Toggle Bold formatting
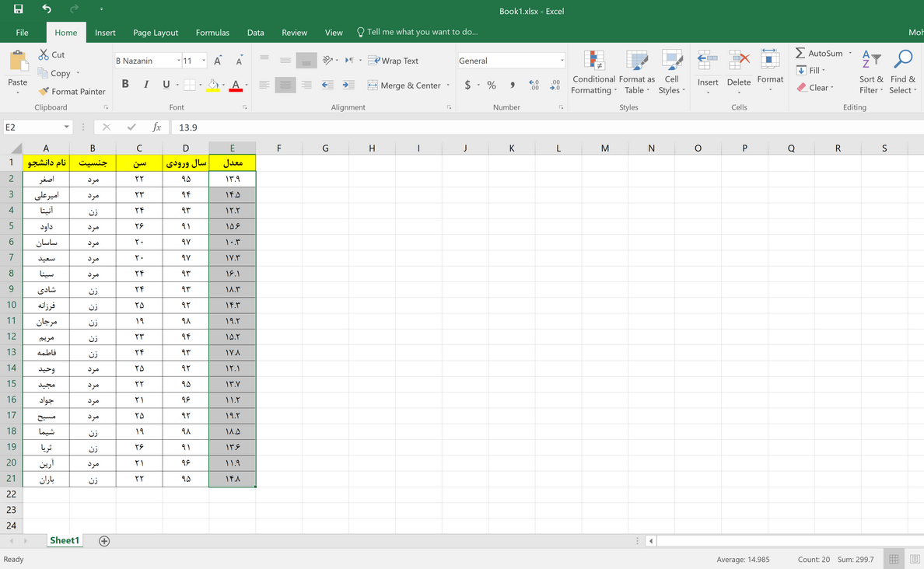This screenshot has width=924, height=569. pos(126,85)
